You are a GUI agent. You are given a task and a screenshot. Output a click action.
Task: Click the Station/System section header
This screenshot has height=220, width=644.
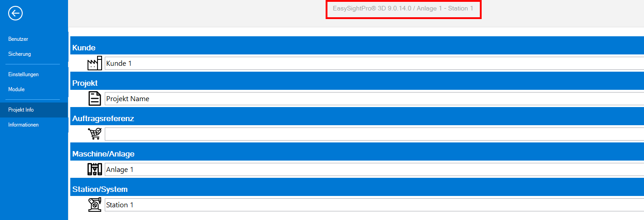pos(100,189)
